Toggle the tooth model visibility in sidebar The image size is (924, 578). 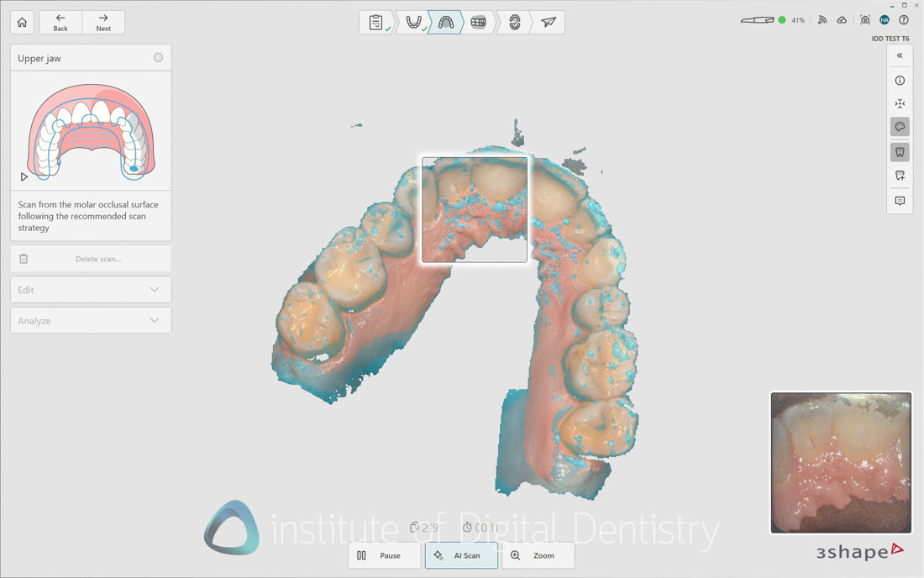pos(900,152)
